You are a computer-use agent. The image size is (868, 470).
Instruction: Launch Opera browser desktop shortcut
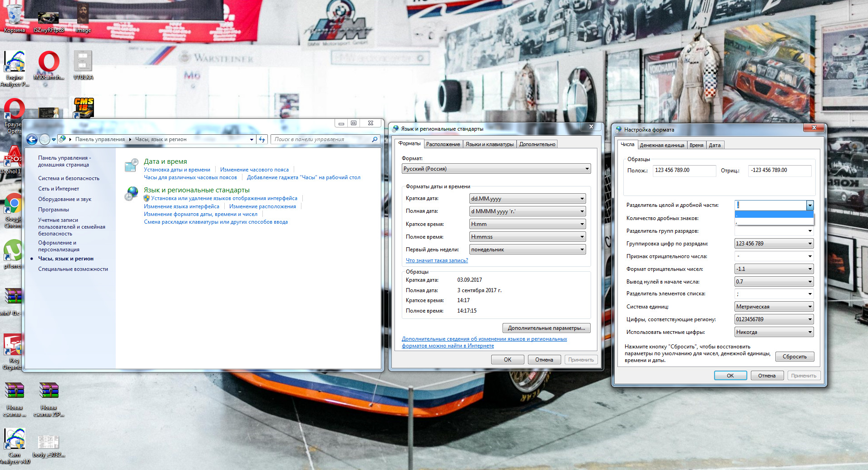pyautogui.click(x=14, y=116)
